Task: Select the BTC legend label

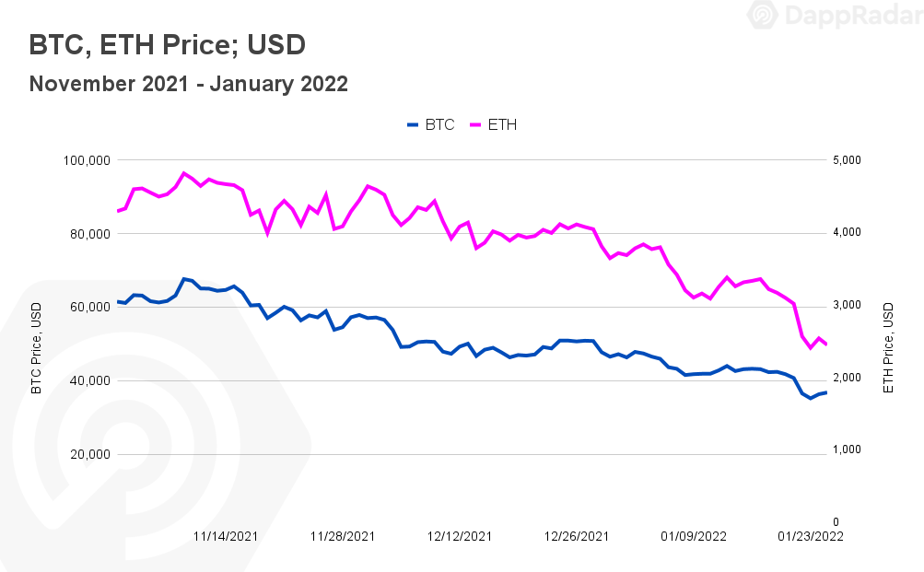Action: [x=439, y=125]
